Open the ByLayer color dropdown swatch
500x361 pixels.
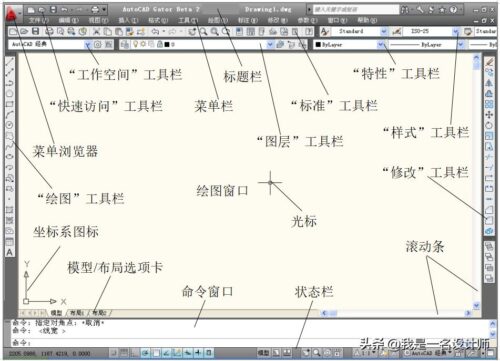318,44
